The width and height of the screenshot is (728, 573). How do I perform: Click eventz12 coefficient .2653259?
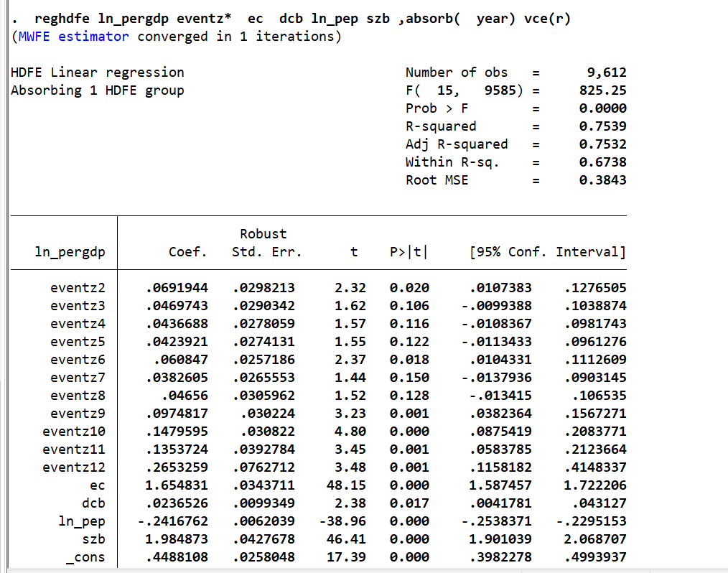point(177,467)
